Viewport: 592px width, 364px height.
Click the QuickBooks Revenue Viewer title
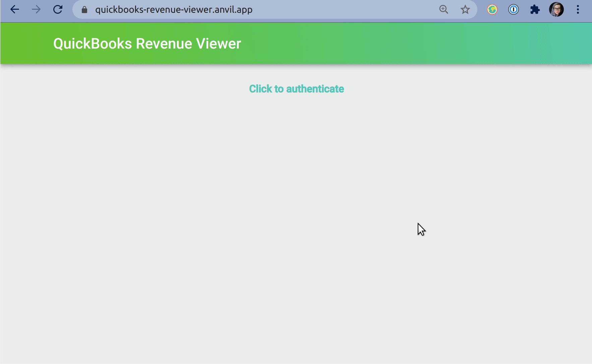tap(147, 44)
